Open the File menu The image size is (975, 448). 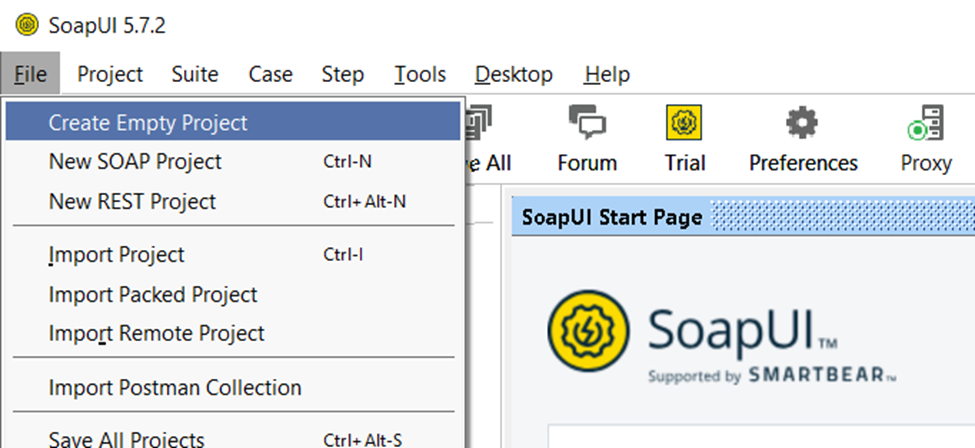pos(30,74)
